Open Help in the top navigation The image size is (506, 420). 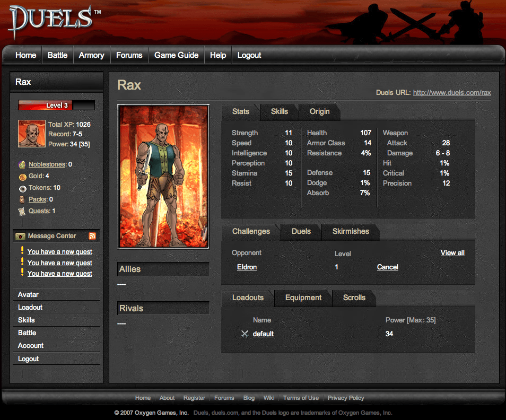point(218,55)
